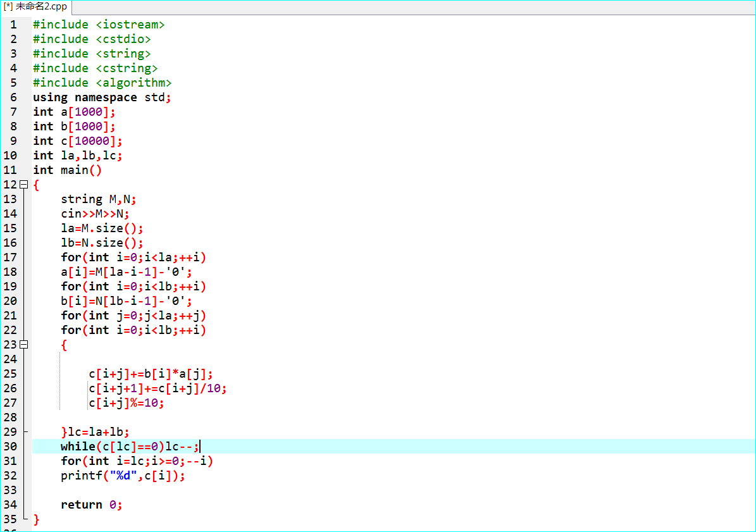Click line number 1 in gutter
756x532 pixels.
tap(13, 25)
